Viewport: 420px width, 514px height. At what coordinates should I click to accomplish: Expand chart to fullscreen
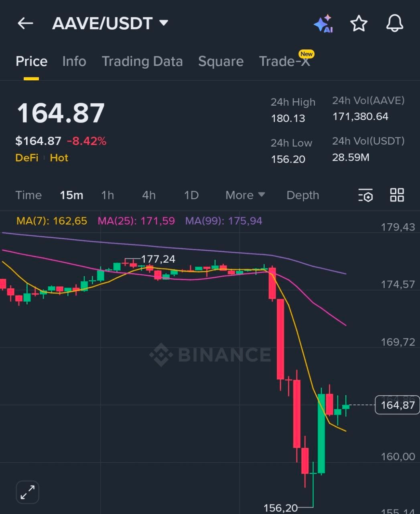pyautogui.click(x=28, y=492)
